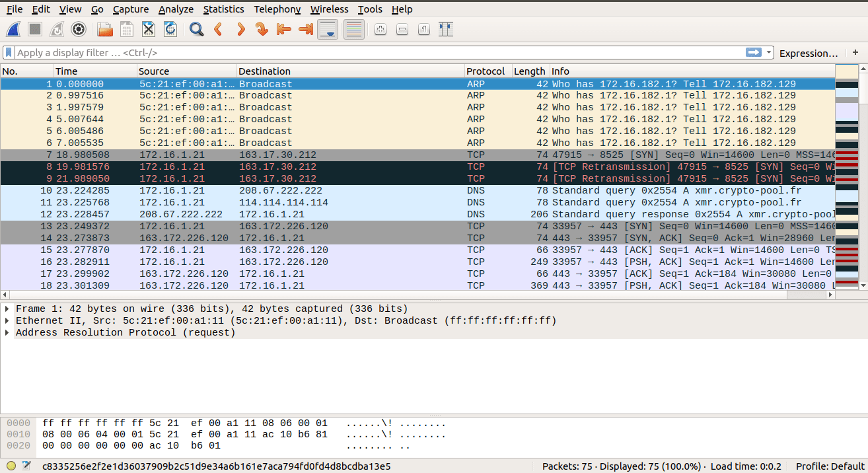This screenshot has width=868, height=473.
Task: Start capturing packets with the shark fin icon
Action: pyautogui.click(x=14, y=29)
